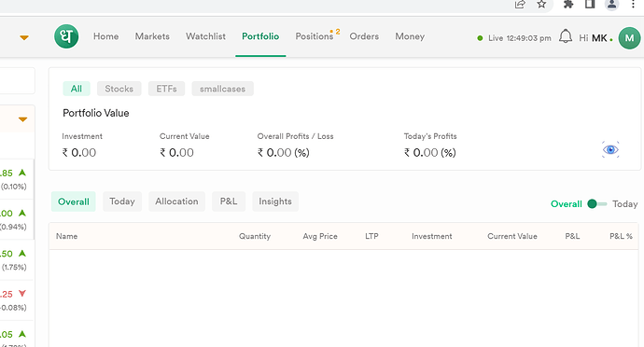Click red down arrow next to 0.08%

[x=22, y=294]
